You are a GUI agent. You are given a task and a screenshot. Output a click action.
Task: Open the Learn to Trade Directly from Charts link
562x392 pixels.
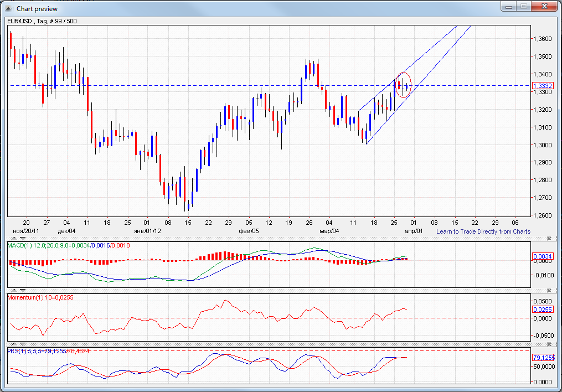(483, 231)
